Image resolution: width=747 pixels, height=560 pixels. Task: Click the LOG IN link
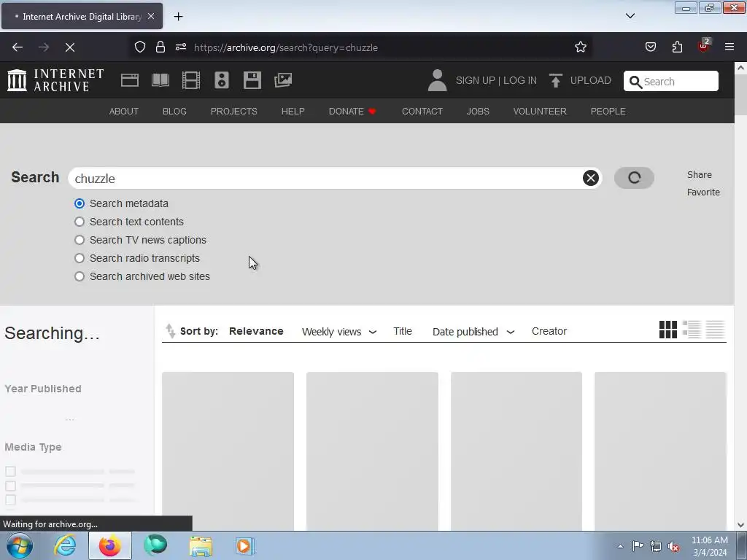click(x=519, y=80)
